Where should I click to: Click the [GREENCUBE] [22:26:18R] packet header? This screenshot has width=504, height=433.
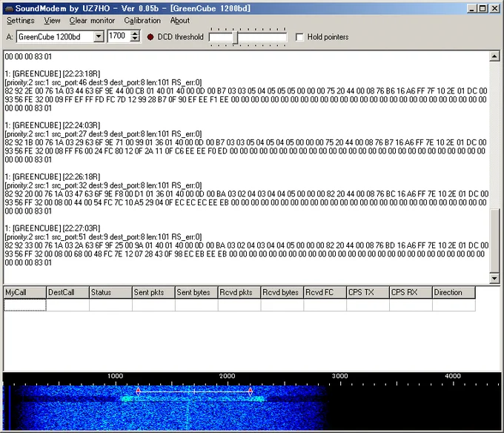(x=53, y=176)
